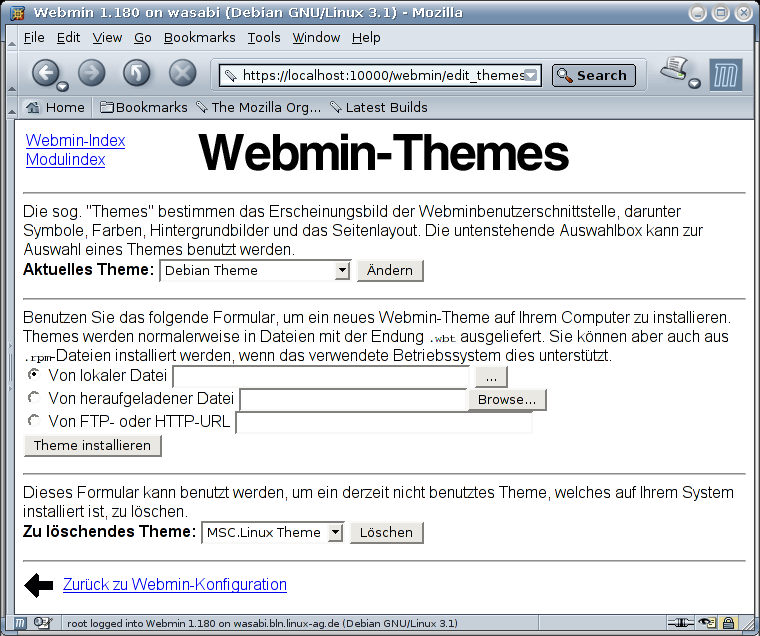
Task: Expand the URL bar history dropdown
Action: 531,76
